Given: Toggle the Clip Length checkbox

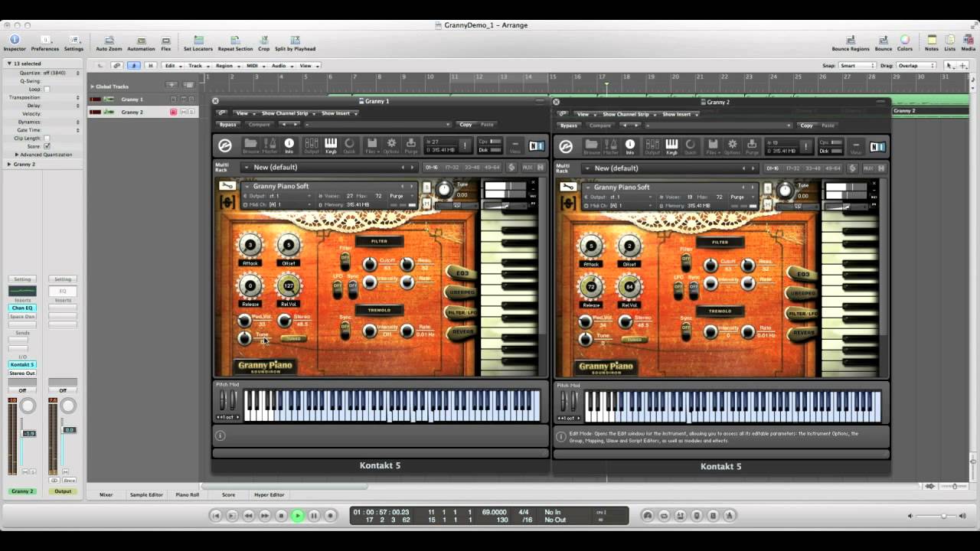Looking at the screenshot, I should tap(47, 139).
